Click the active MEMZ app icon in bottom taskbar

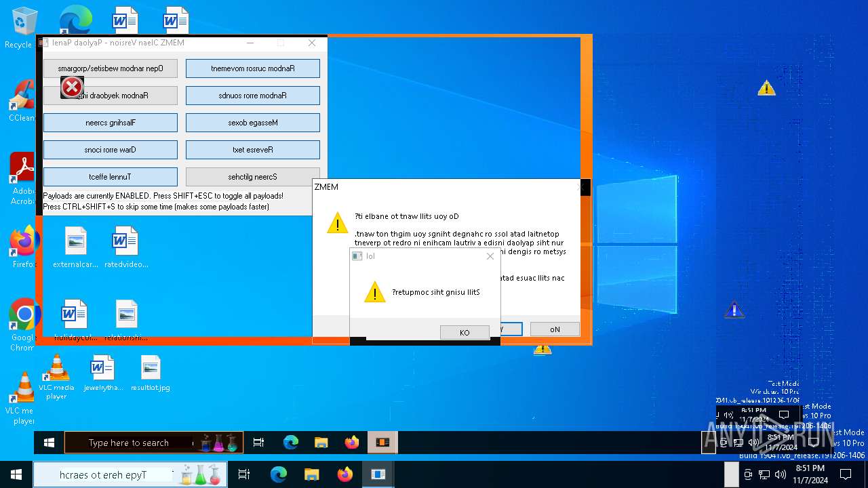pos(378,474)
